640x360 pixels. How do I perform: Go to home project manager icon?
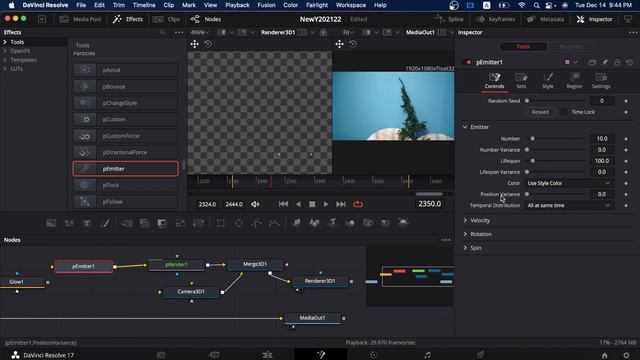tap(604, 355)
